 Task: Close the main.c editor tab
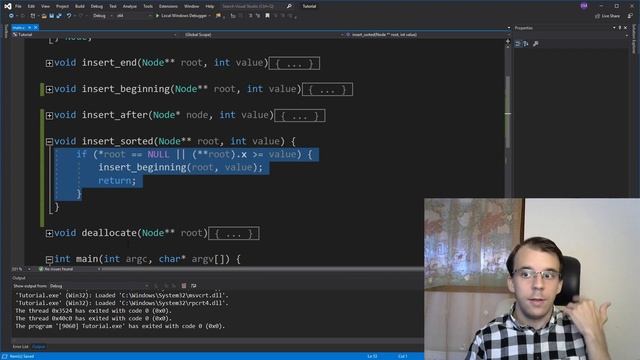[x=36, y=27]
